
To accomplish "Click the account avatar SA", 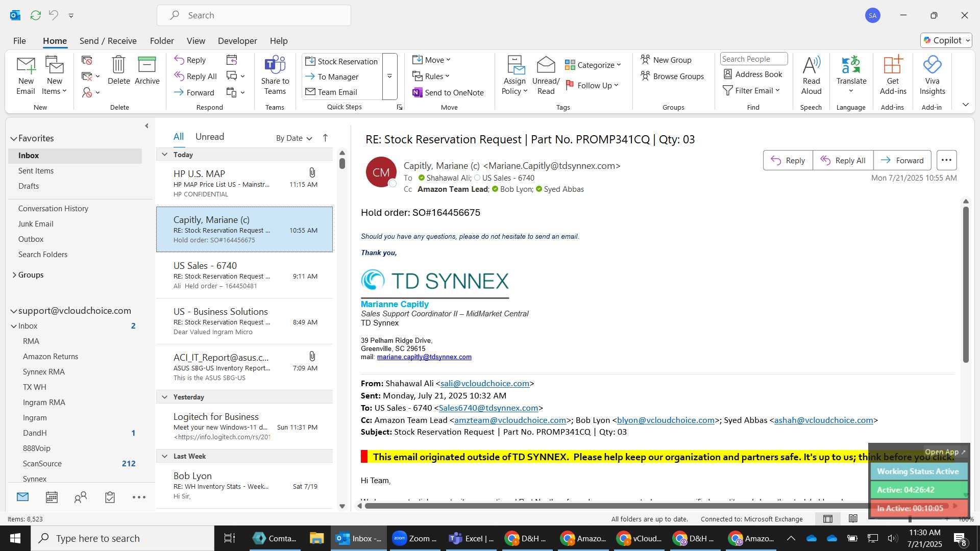I will (x=873, y=15).
